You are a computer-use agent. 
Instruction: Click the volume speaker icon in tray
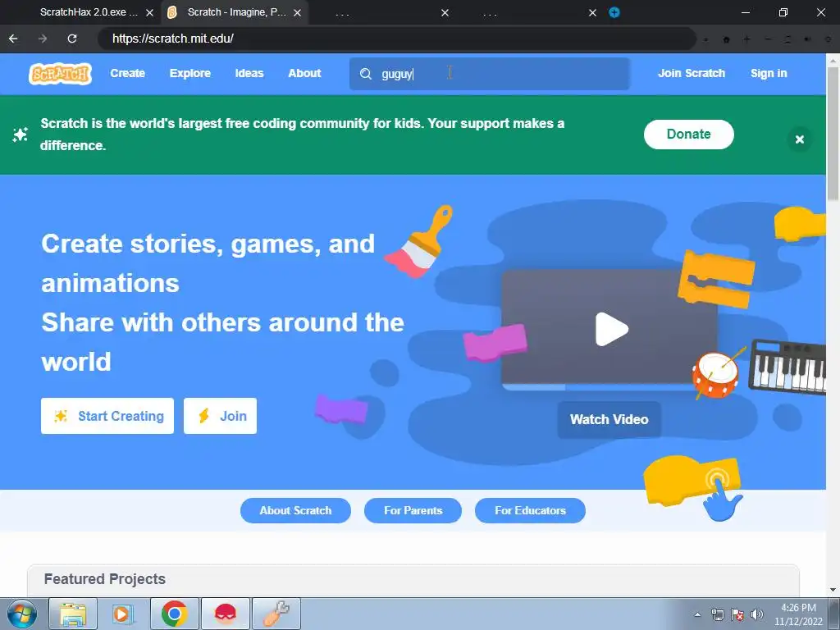[x=756, y=614]
